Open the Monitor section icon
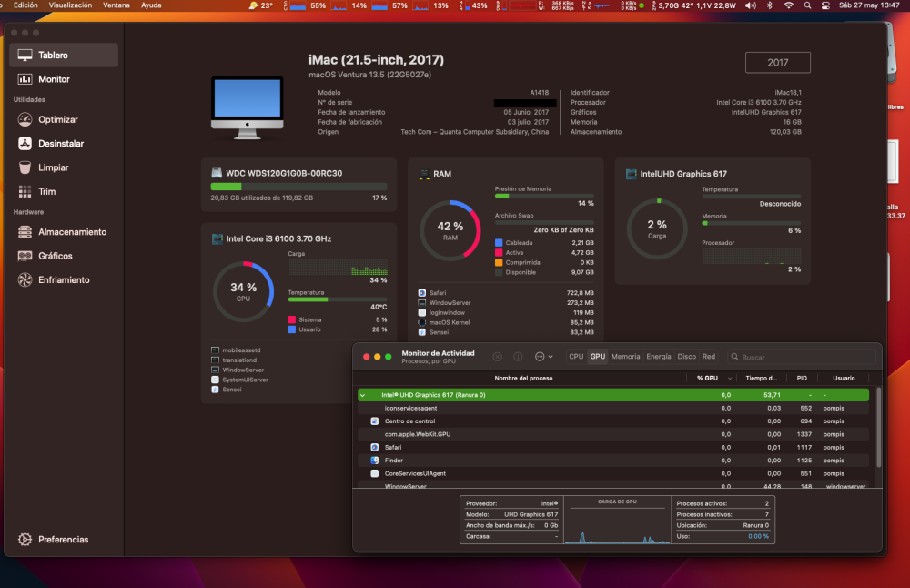The width and height of the screenshot is (910, 588). 25,79
